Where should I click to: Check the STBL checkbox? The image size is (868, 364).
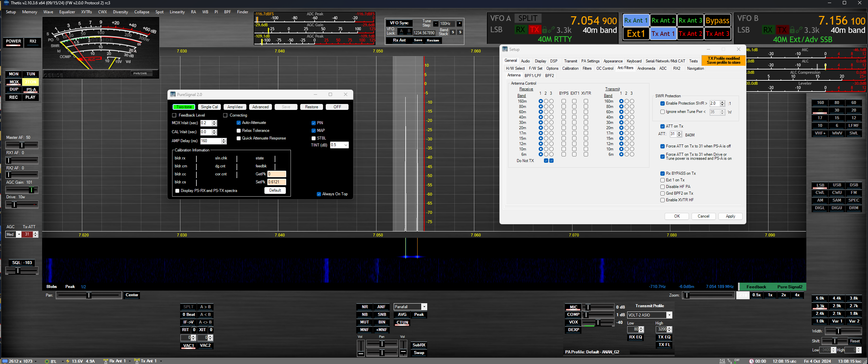point(313,138)
